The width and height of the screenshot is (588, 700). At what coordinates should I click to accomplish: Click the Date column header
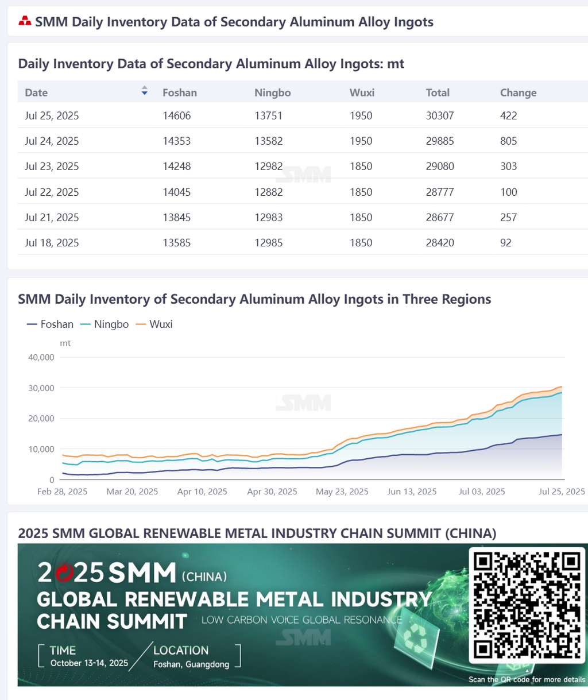click(36, 92)
